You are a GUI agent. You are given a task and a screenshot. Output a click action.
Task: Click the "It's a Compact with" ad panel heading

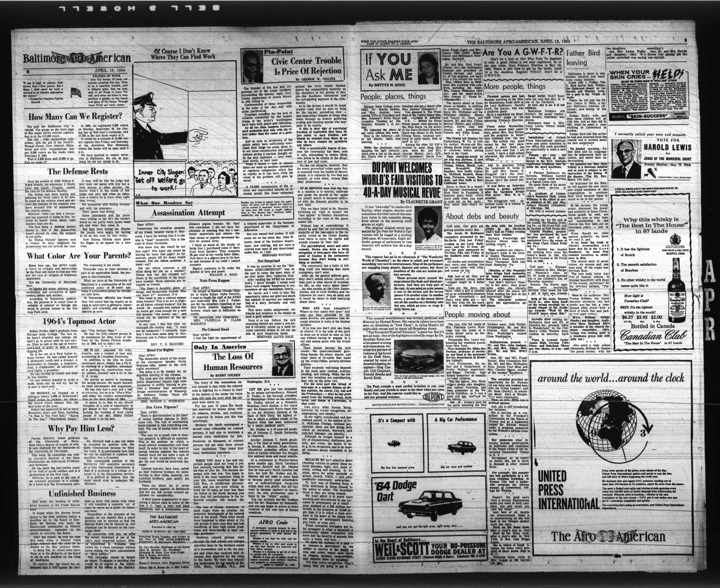(396, 420)
